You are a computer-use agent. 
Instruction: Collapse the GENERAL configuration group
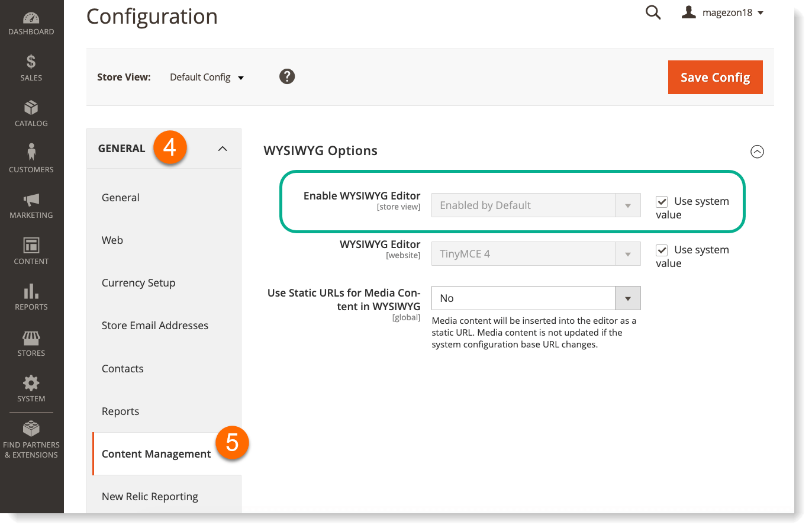tap(222, 149)
